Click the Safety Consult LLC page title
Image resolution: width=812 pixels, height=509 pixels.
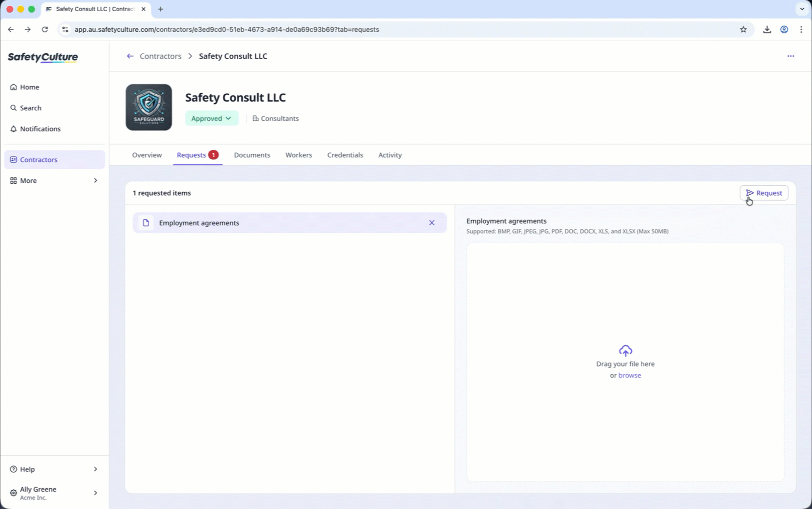pyautogui.click(x=235, y=97)
